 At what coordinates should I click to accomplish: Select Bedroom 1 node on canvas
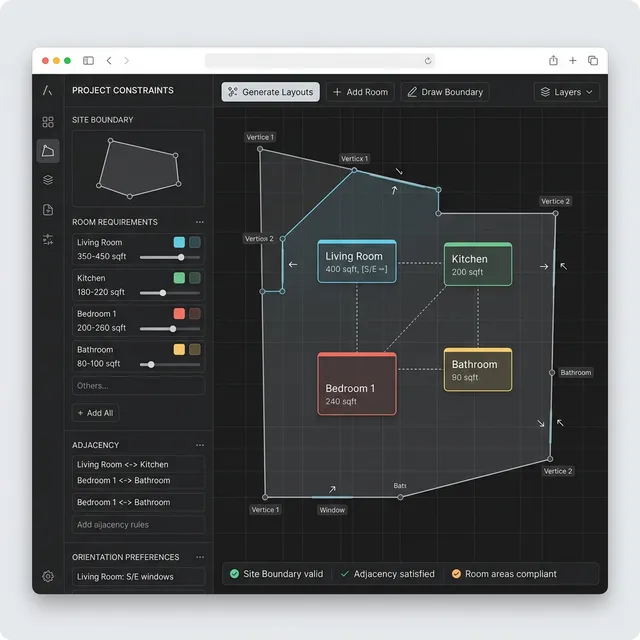coord(357,384)
